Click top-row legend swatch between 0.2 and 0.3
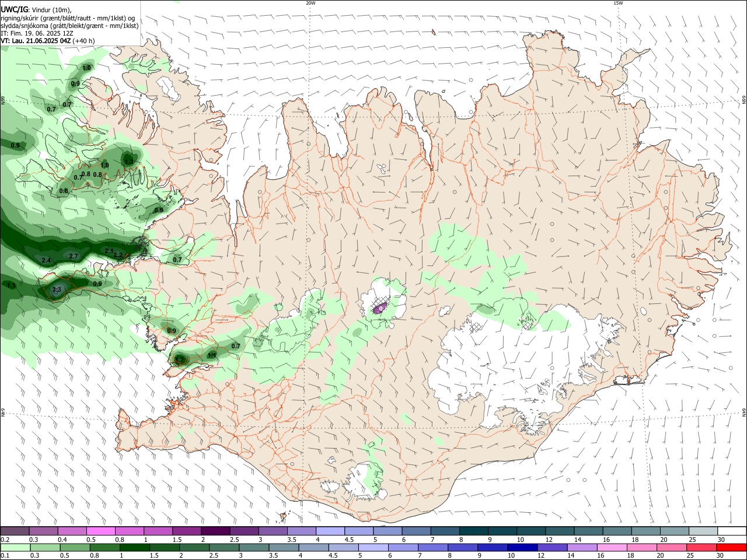The image size is (747, 560). click(15, 531)
